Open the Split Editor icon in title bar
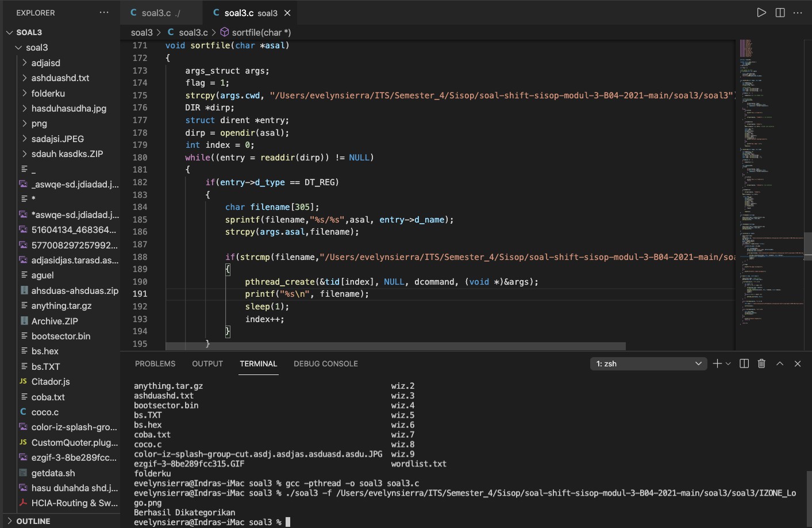The image size is (812, 528). point(780,12)
